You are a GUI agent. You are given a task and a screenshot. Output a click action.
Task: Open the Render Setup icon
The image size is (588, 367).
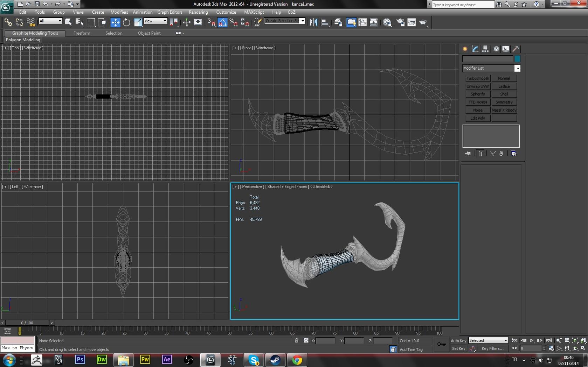tap(400, 22)
